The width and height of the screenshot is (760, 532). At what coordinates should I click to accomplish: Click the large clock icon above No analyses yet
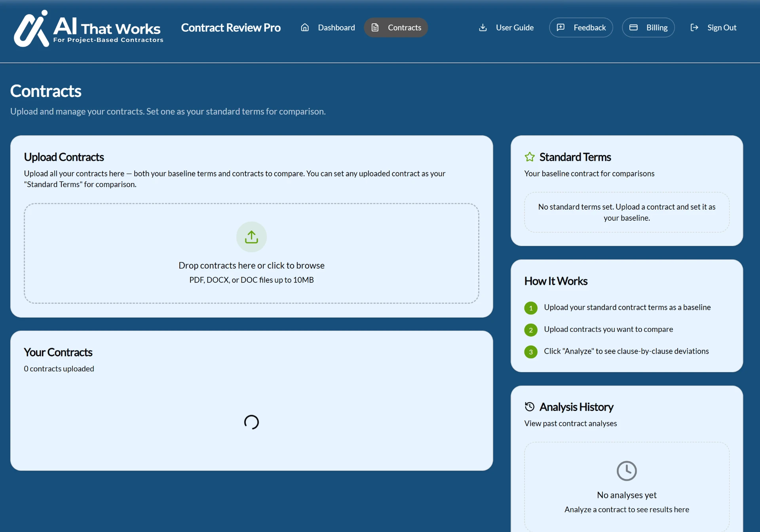coord(627,471)
